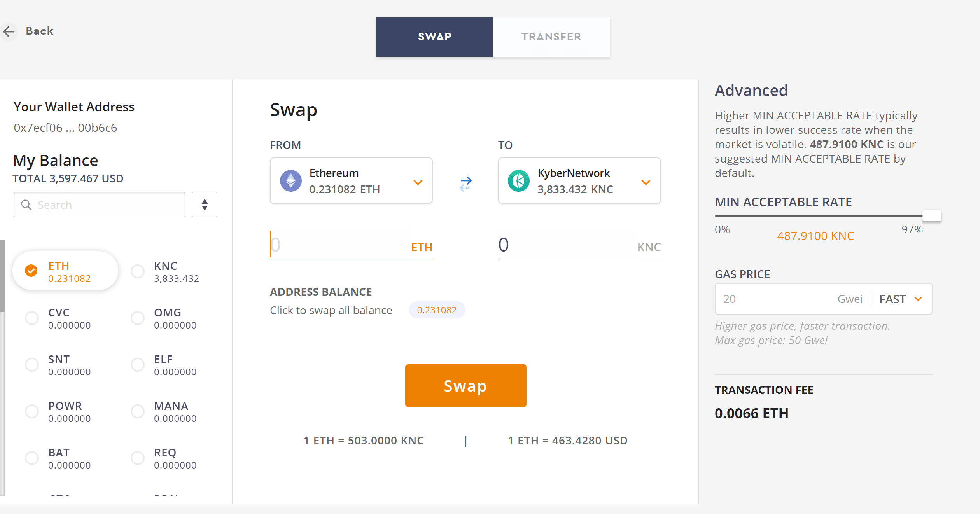Image resolution: width=980 pixels, height=514 pixels.
Task: Click the KyberNetwork logo icon
Action: click(519, 181)
